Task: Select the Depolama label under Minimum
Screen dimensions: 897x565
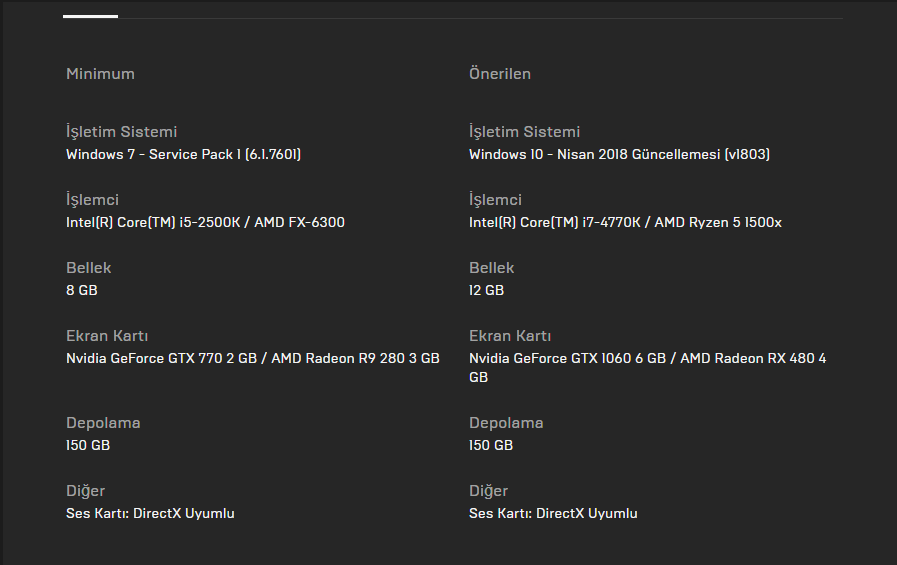Action: point(103,423)
